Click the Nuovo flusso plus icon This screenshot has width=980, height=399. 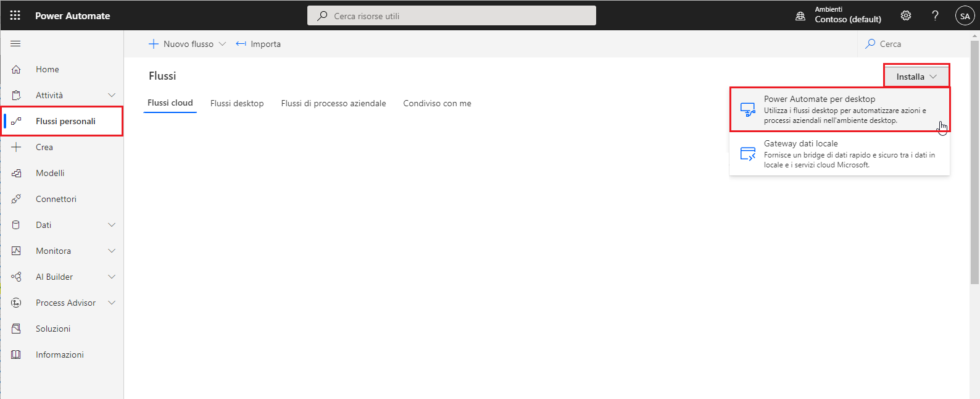154,44
